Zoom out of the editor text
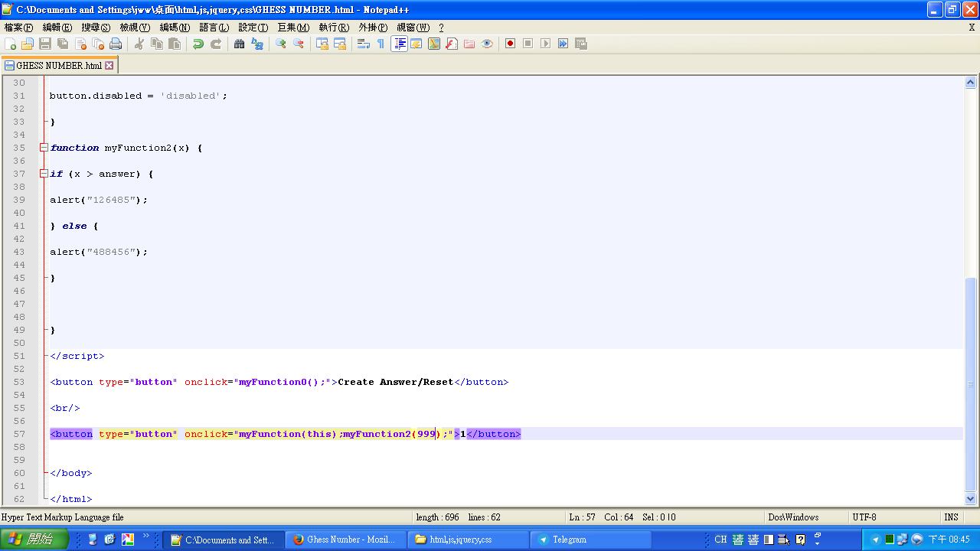The width and height of the screenshot is (980, 551). point(299,44)
